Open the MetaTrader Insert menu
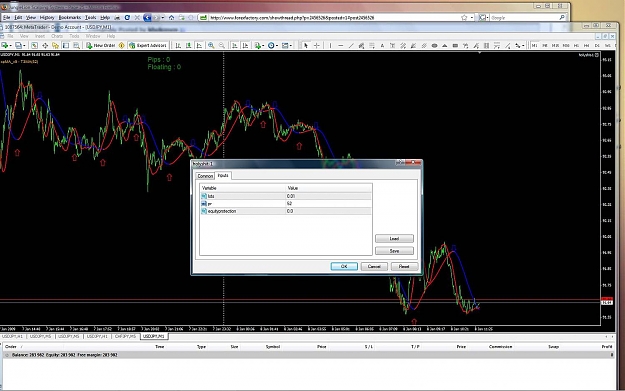The image size is (625, 391). pyautogui.click(x=40, y=36)
